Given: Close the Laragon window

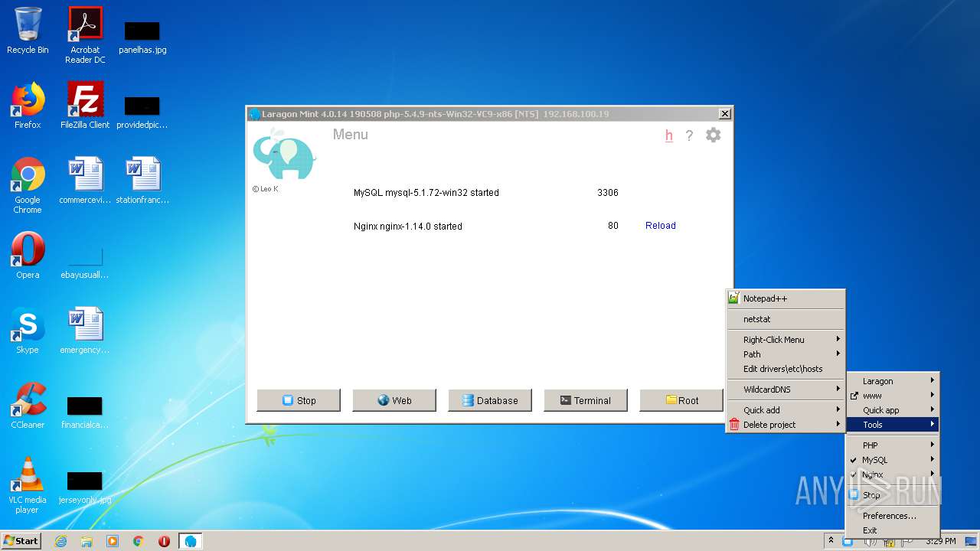Looking at the screenshot, I should [724, 114].
